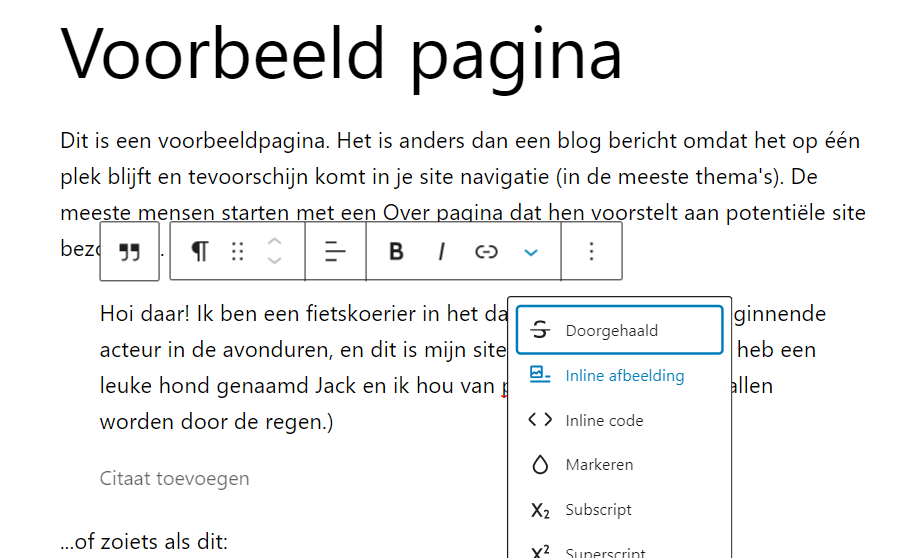This screenshot has height=558, width=924.
Task: Click the Citaat toevoegen citation field
Action: tap(174, 478)
